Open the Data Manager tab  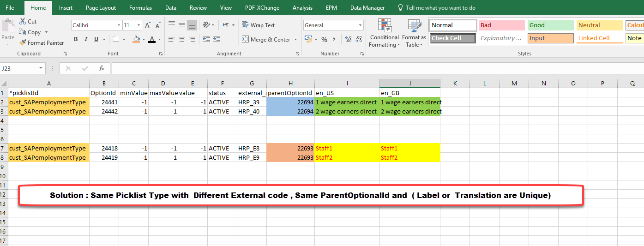[367, 8]
